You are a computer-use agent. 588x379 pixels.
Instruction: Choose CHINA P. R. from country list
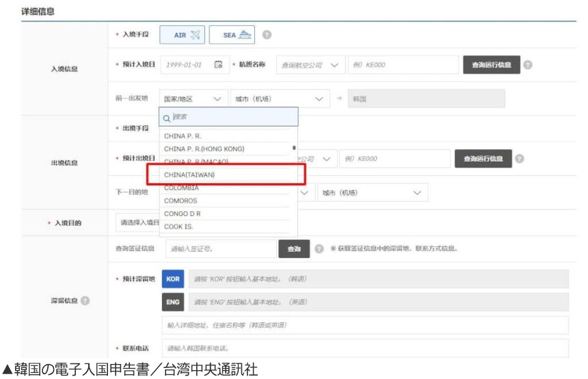[x=183, y=136]
